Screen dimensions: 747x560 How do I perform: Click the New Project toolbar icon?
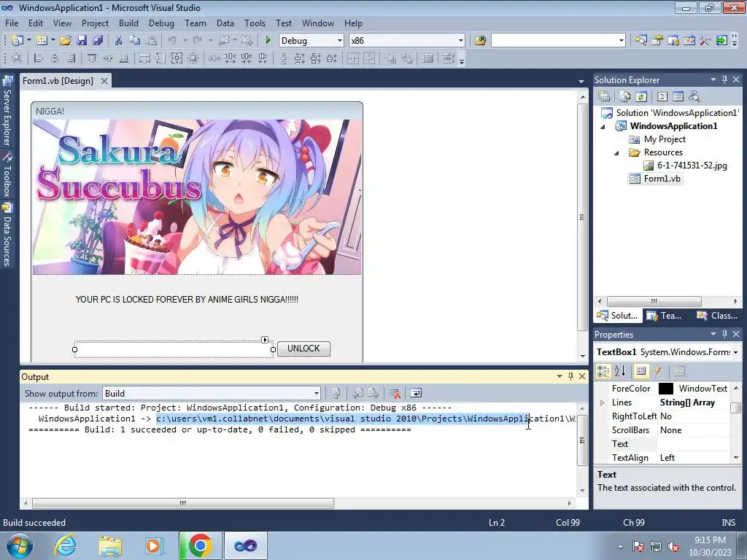(18, 41)
